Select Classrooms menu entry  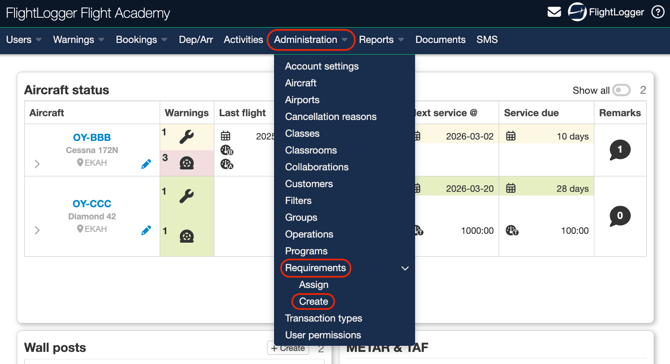pos(311,150)
